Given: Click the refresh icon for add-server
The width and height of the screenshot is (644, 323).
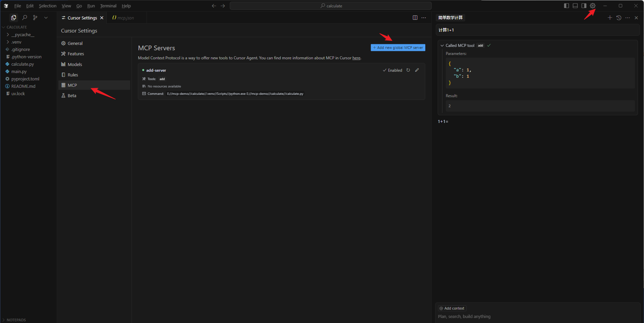Looking at the screenshot, I should coord(408,70).
